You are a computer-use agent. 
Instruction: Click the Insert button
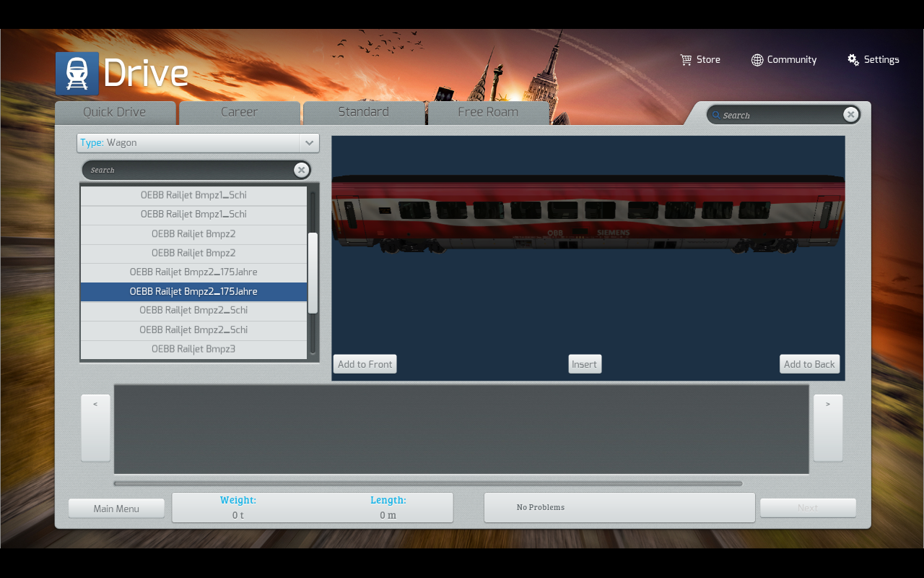point(585,364)
